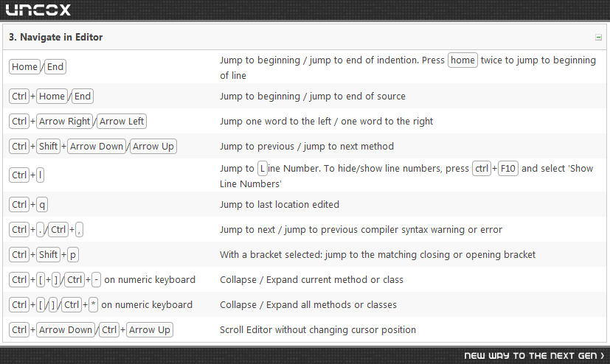Image resolution: width=610 pixels, height=364 pixels.
Task: Click the '3. Navigate in Editor' heading
Action: pyautogui.click(x=55, y=38)
